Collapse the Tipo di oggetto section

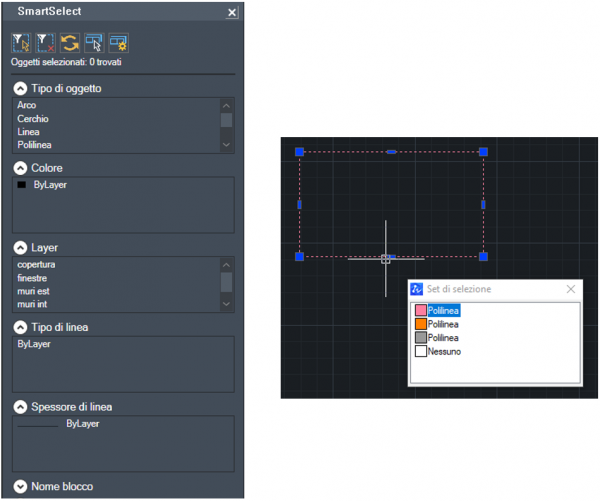(20, 88)
